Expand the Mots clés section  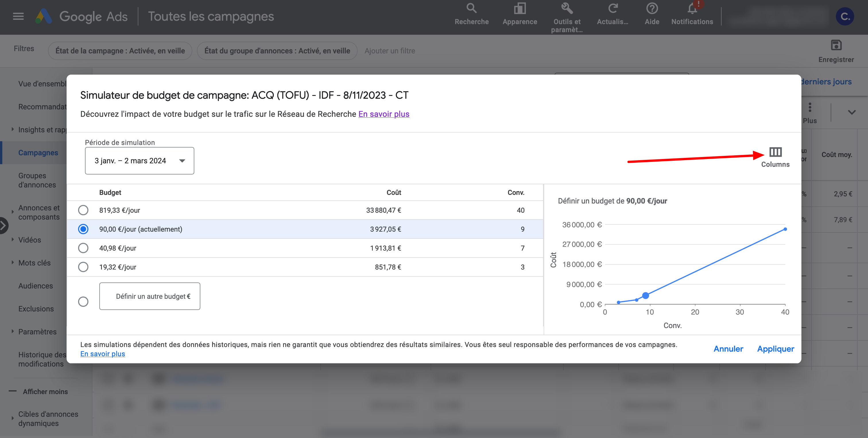12,262
